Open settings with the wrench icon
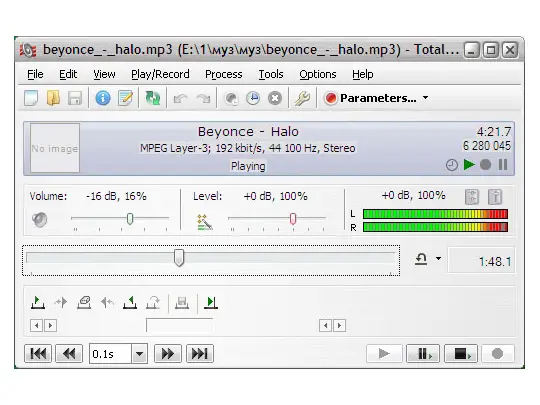Image resolution: width=540 pixels, height=405 pixels. [302, 98]
